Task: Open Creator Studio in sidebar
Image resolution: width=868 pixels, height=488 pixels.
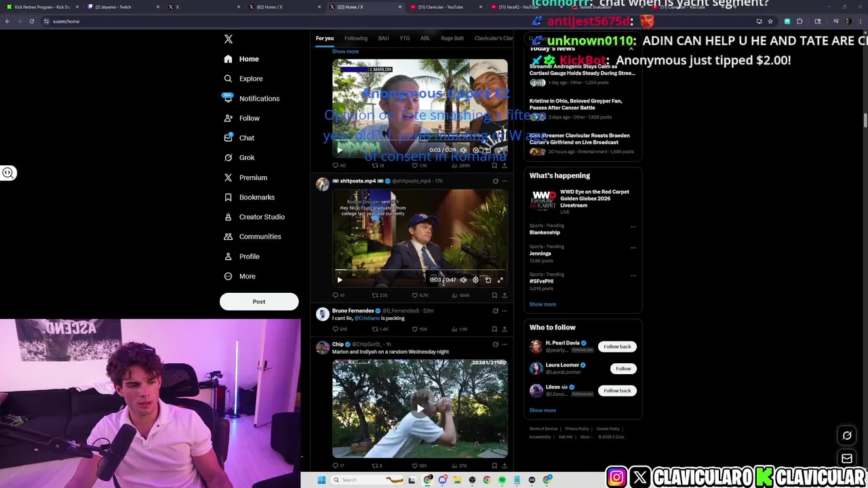Action: coord(254,217)
